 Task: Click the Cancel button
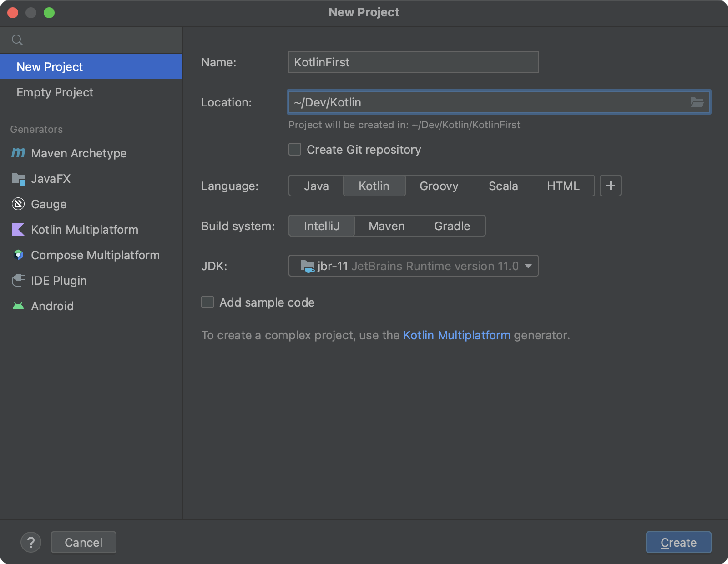pyautogui.click(x=84, y=542)
